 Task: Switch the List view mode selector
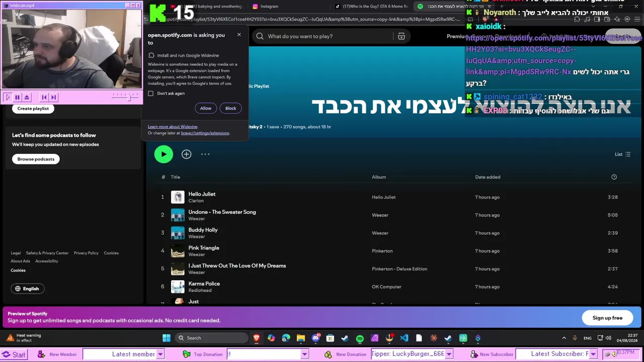[622, 154]
